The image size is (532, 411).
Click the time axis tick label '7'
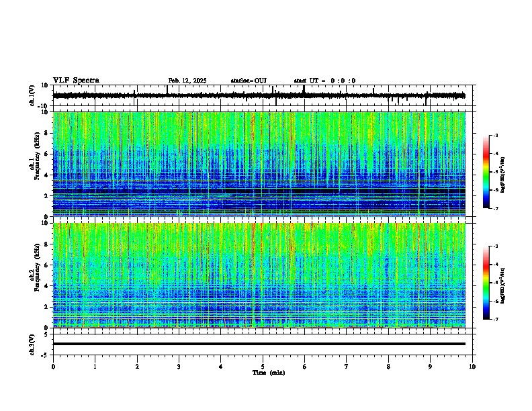click(x=347, y=367)
